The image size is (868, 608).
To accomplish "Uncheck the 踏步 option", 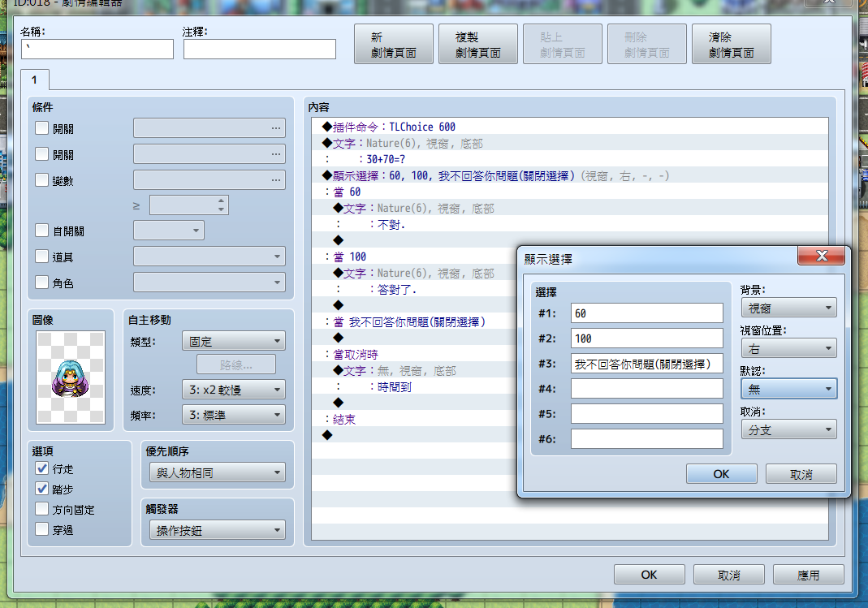I will coord(41,489).
